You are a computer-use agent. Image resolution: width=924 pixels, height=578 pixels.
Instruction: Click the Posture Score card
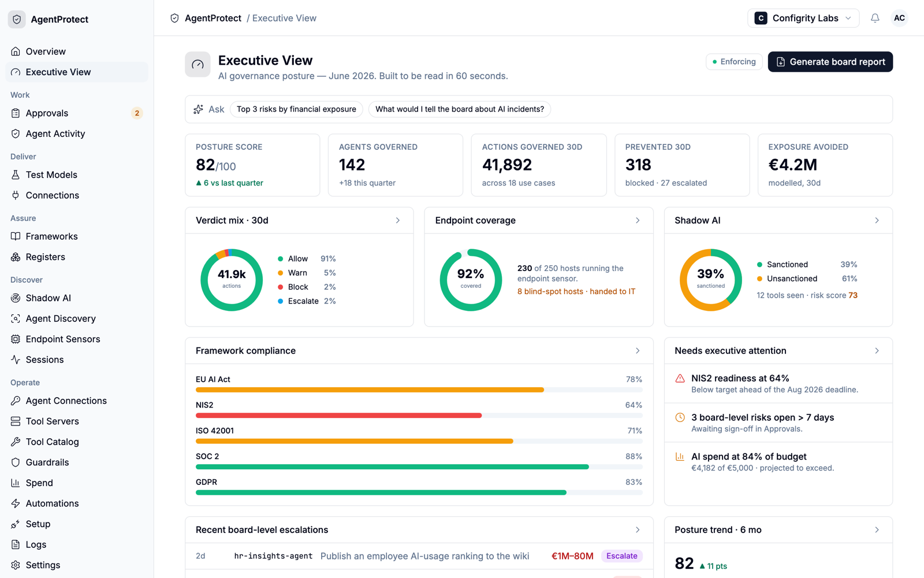click(x=252, y=165)
